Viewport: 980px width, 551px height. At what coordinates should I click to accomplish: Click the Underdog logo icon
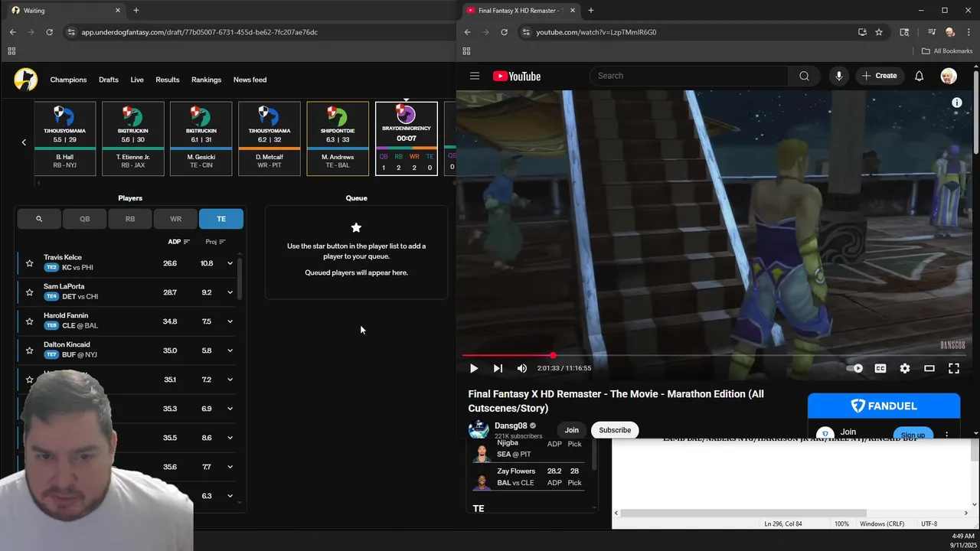click(x=25, y=80)
